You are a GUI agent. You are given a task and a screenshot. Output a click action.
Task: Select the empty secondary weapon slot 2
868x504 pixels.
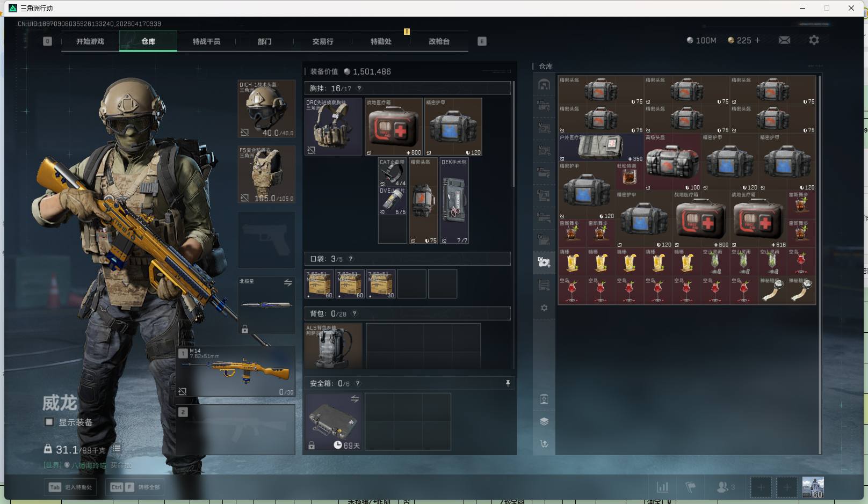[236, 429]
